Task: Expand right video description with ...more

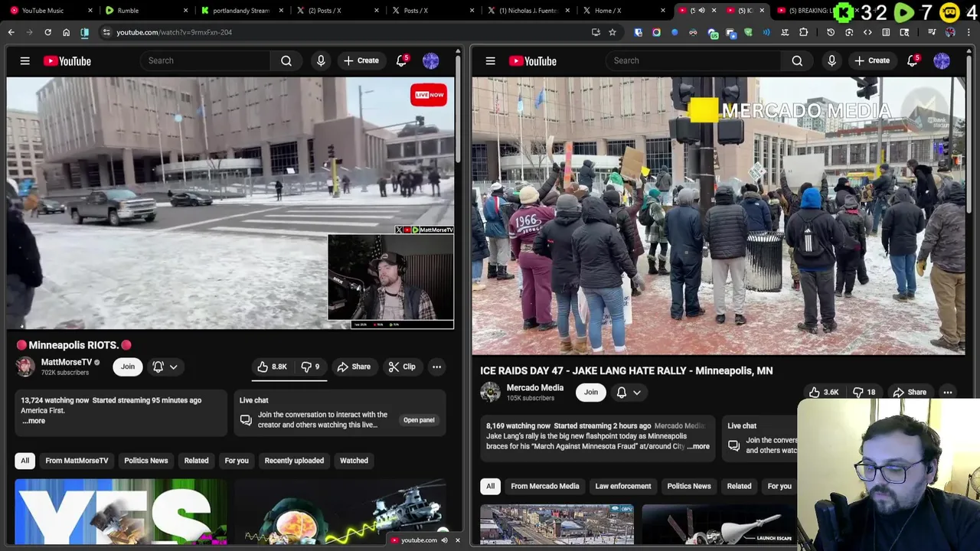Action: (x=698, y=446)
